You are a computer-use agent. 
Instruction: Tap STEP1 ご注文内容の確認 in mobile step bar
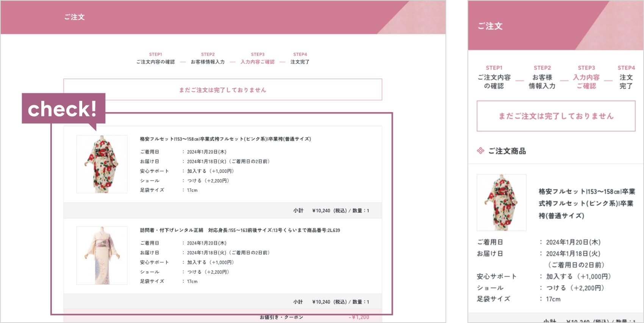coord(494,77)
